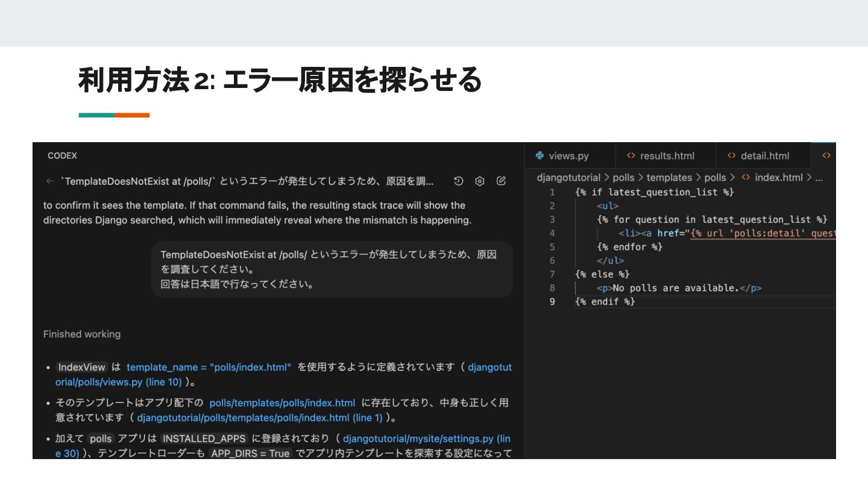Screen dimensions: 868x488
Task: Open djangotutorial/polls/templates/polls/index.html (line 1) link
Action: tap(259, 418)
